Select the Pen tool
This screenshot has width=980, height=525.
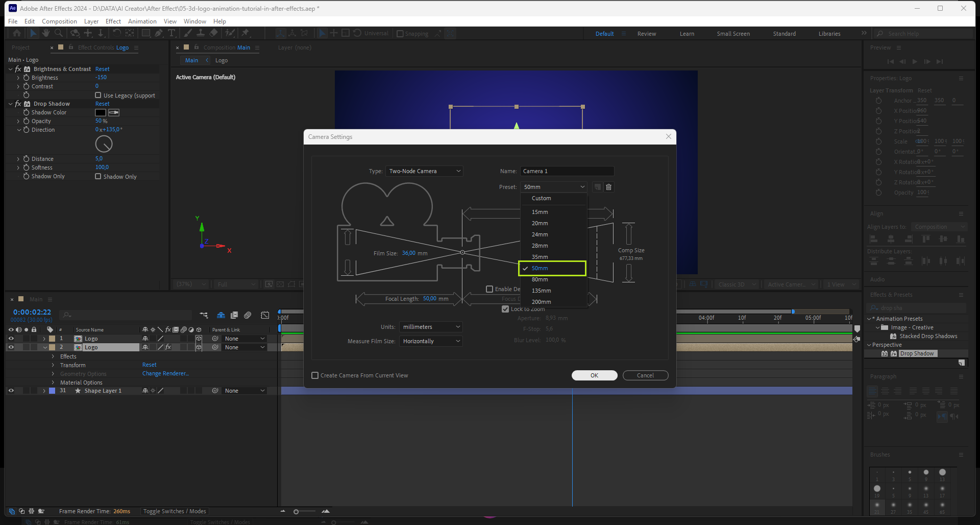[159, 33]
